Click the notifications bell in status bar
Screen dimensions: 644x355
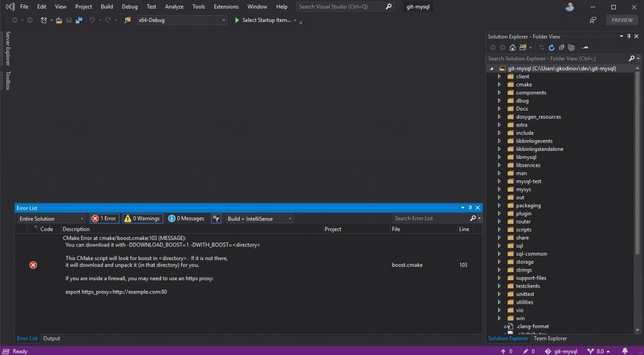(625, 351)
